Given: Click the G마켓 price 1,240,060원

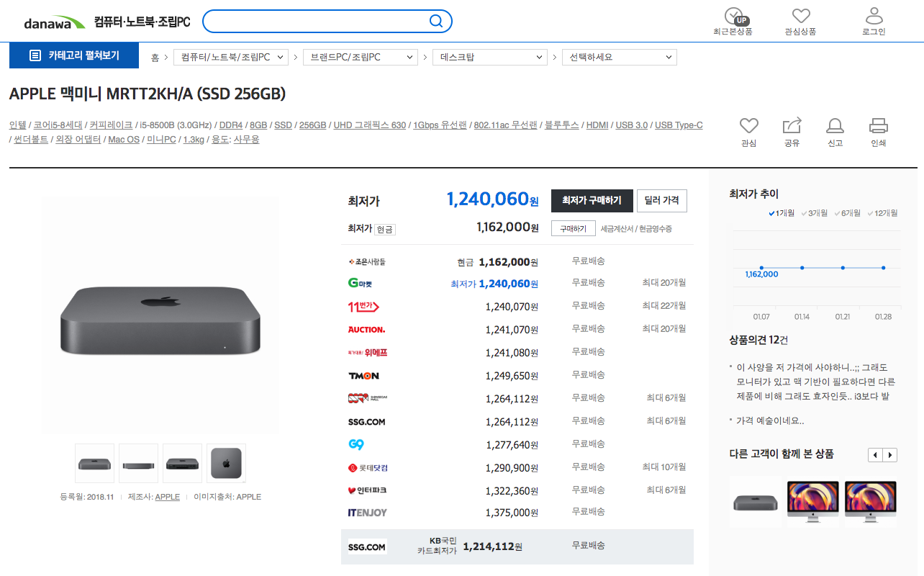Looking at the screenshot, I should (509, 284).
